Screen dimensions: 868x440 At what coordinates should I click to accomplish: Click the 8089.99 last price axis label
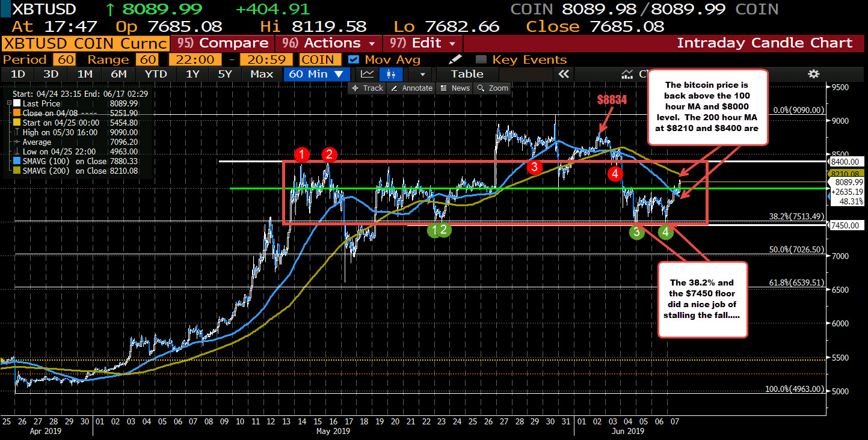coord(848,182)
